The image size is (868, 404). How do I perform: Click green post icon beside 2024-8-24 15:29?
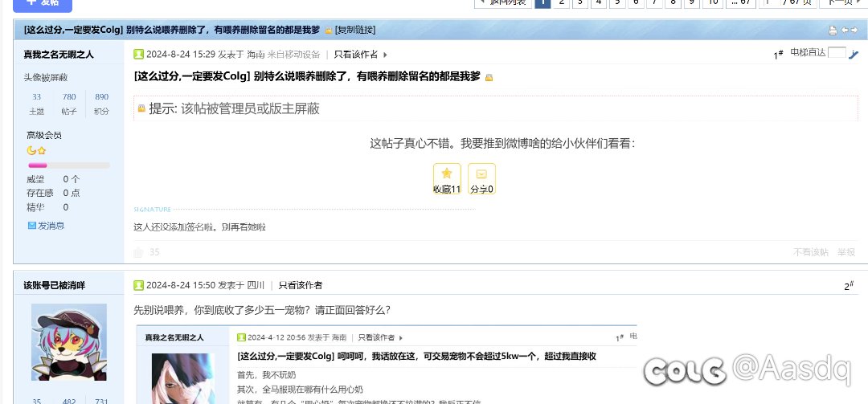(x=139, y=55)
